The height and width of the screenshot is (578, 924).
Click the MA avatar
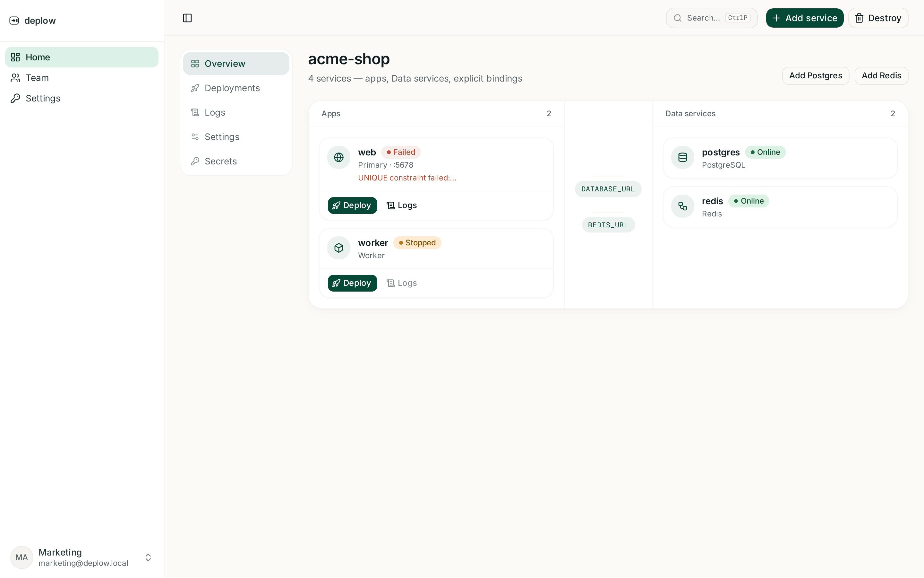[x=21, y=557]
